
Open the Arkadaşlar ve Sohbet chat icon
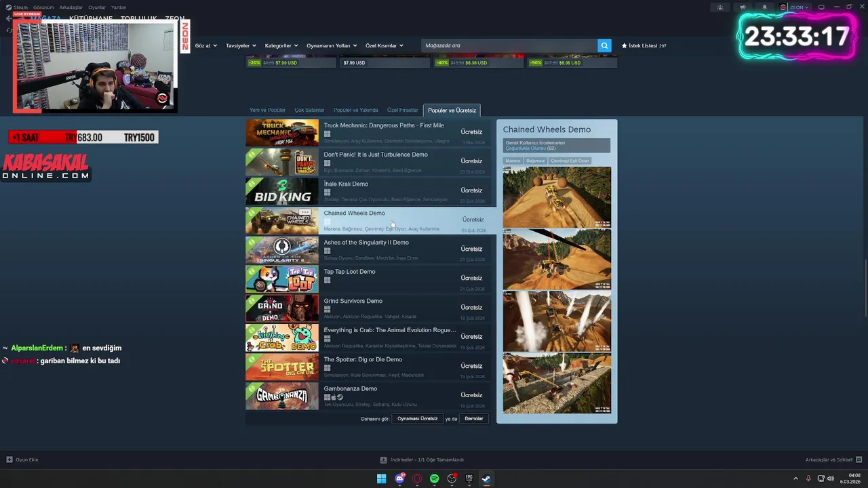(x=859, y=460)
